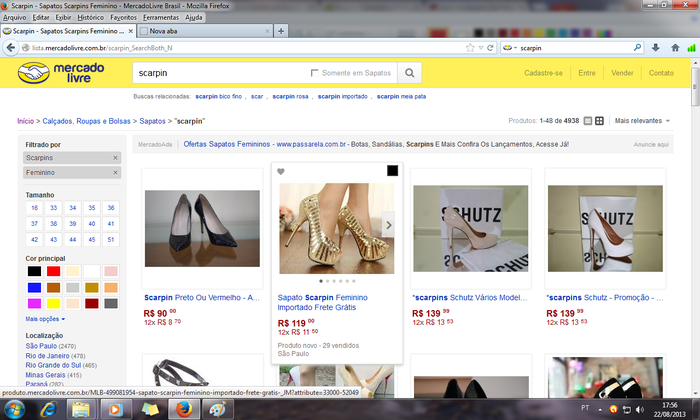
Task: Select size 35 filter
Action: click(92, 208)
